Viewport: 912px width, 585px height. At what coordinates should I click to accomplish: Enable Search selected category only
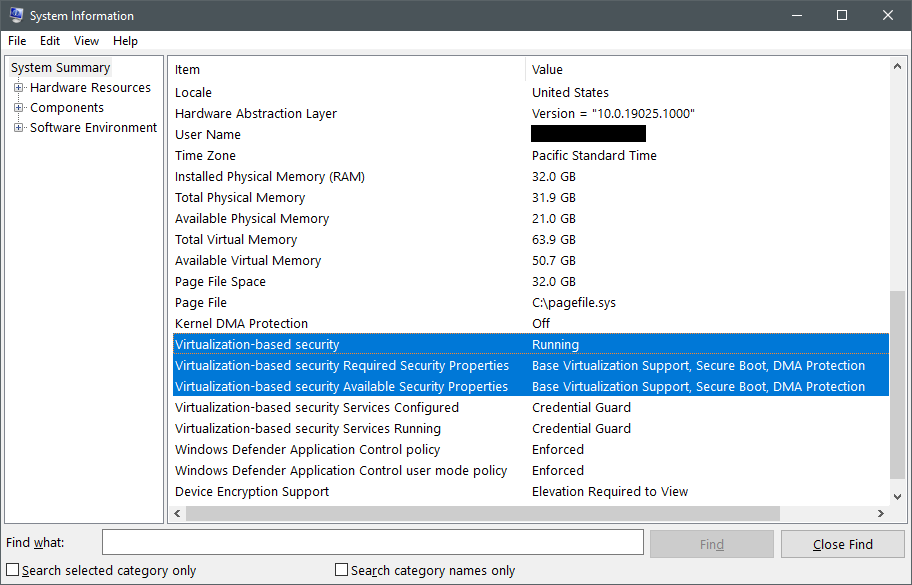coord(12,569)
